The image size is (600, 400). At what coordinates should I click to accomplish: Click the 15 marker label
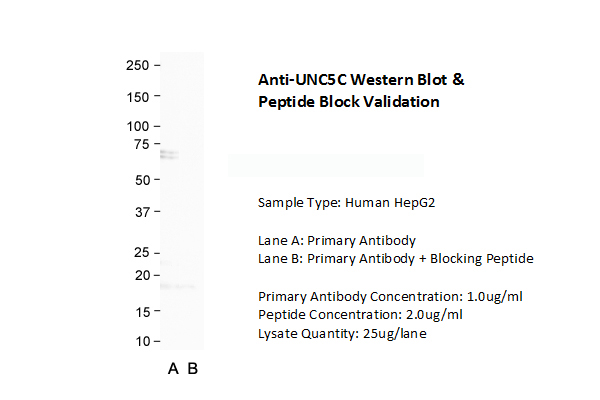point(140,312)
